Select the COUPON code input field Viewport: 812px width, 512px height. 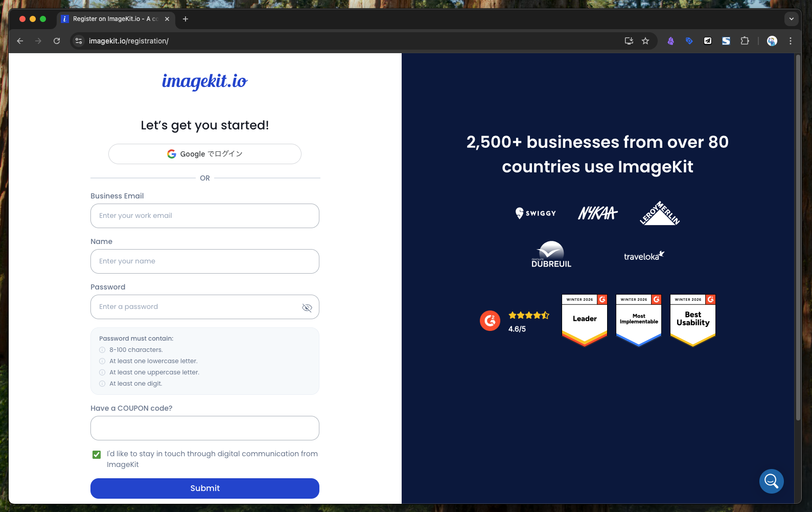click(204, 428)
